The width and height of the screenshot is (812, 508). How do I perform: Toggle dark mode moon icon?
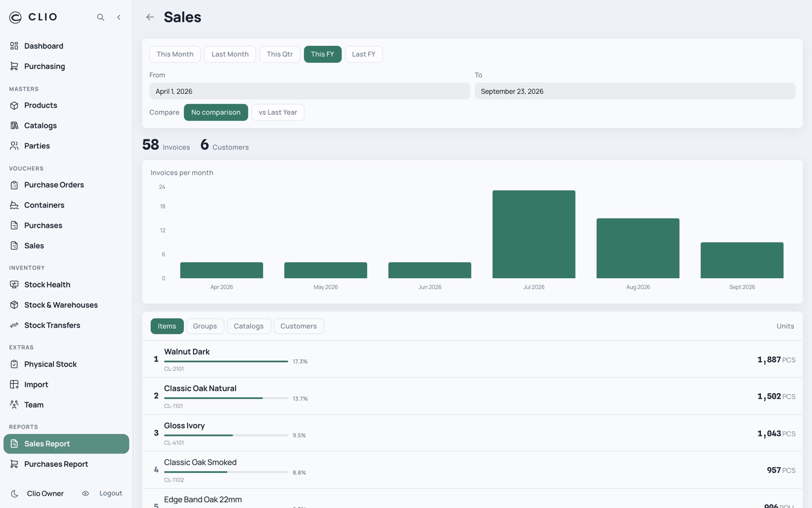tap(15, 493)
